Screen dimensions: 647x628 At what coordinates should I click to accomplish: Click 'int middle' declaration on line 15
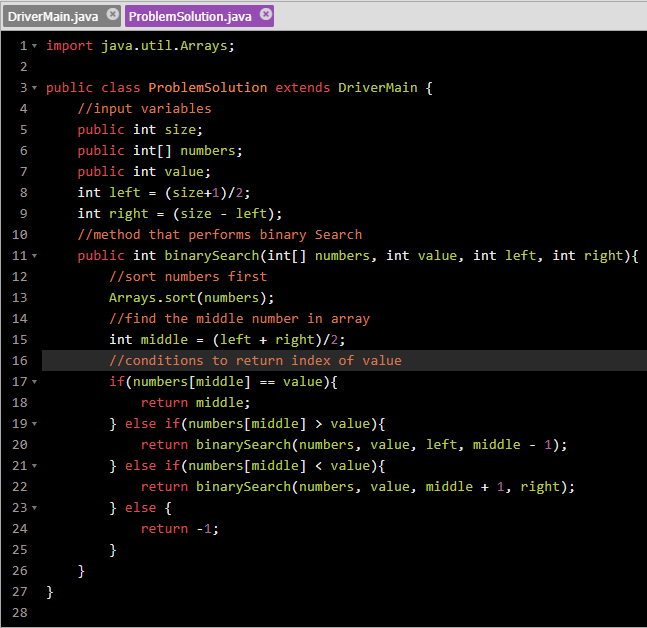[149, 340]
